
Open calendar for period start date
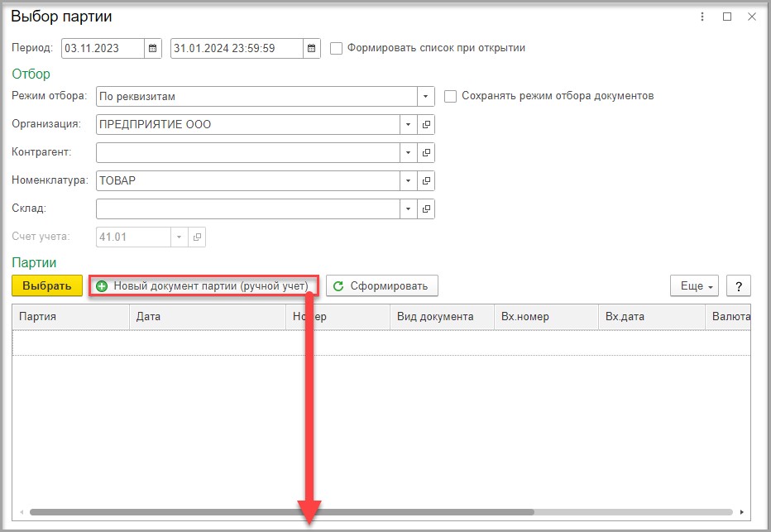point(153,48)
